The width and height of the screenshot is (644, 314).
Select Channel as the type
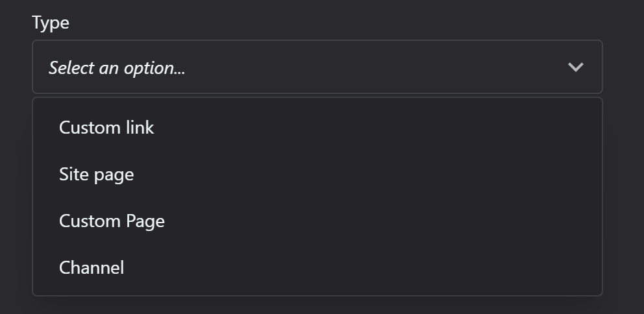(317, 268)
